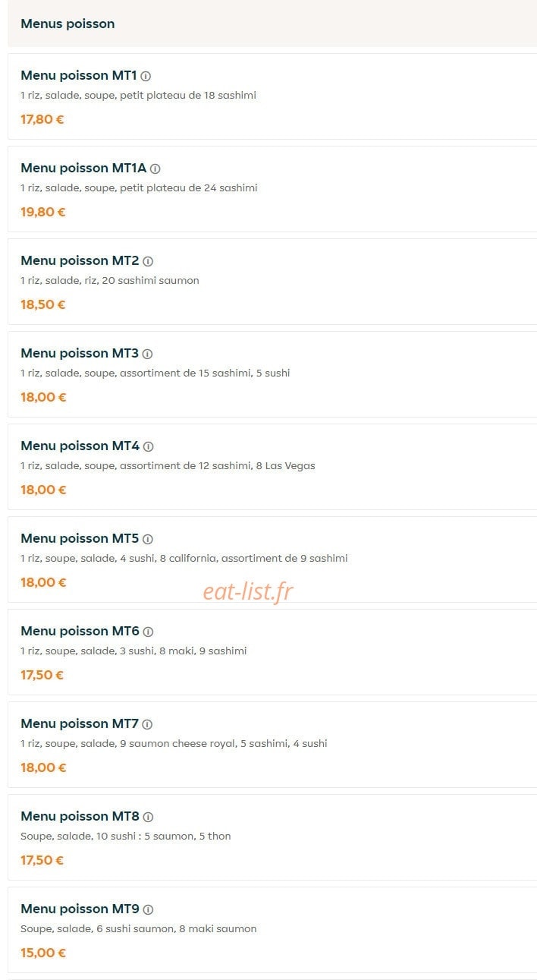Open info icon next to MT9
The height and width of the screenshot is (980, 537).
tap(148, 909)
